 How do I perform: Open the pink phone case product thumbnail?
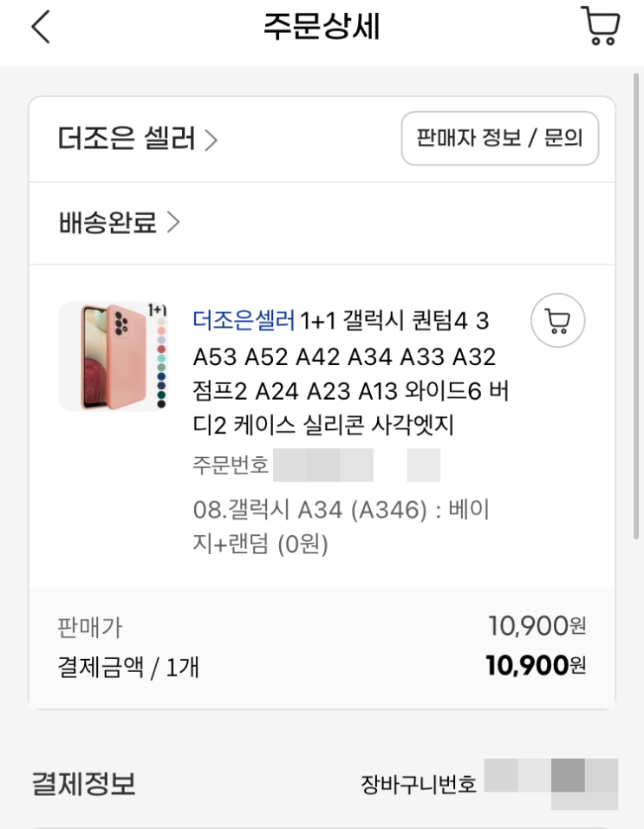click(x=107, y=356)
